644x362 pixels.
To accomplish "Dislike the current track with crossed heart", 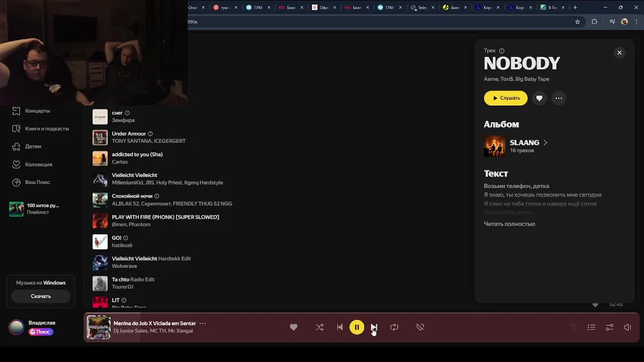I will click(x=420, y=327).
